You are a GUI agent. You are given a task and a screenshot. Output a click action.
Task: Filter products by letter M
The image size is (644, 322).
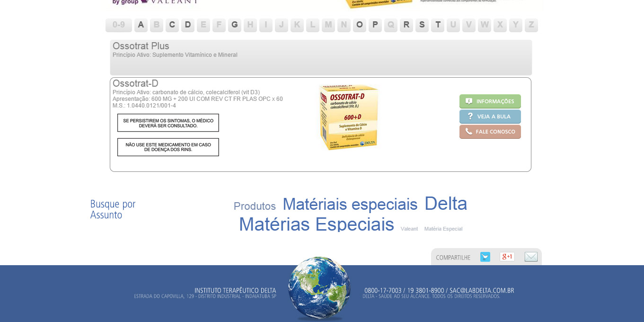pos(328,25)
